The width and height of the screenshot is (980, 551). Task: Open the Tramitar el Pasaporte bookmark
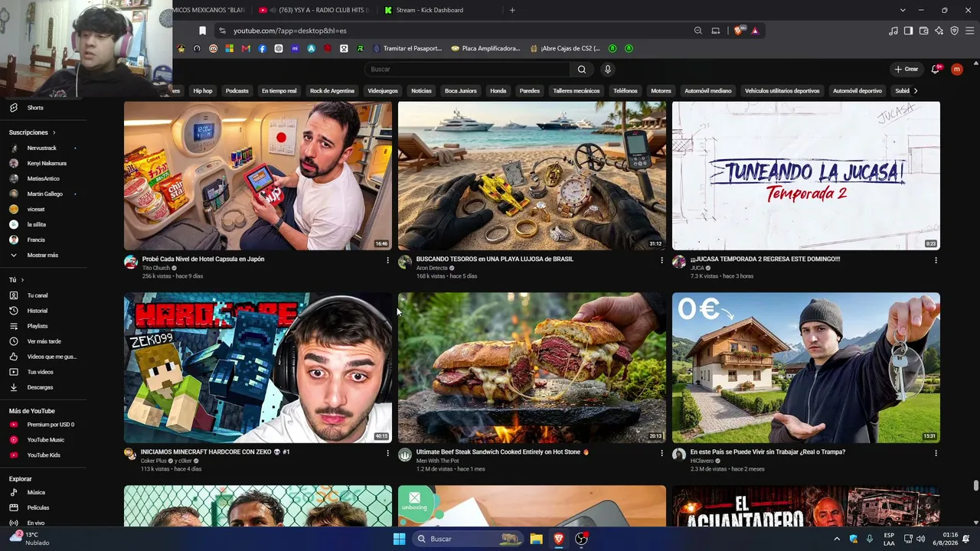pyautogui.click(x=408, y=48)
